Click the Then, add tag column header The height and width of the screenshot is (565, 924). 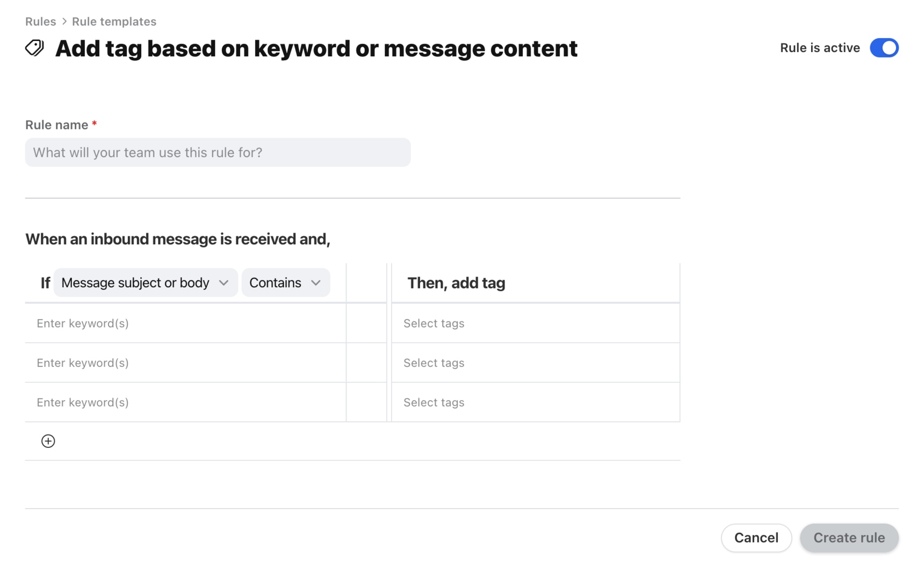(x=456, y=283)
